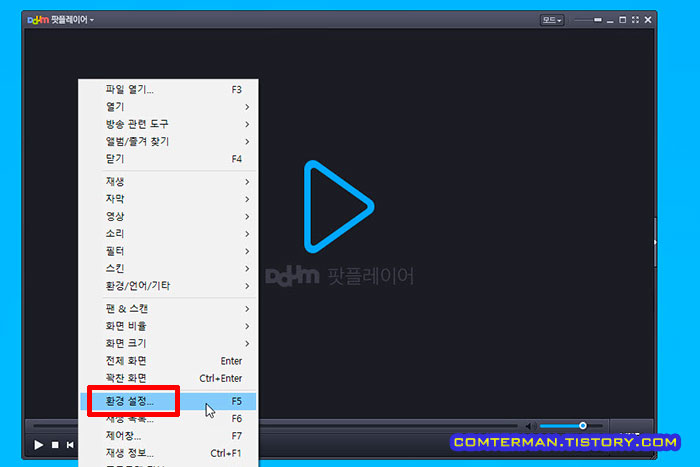This screenshot has height=467, width=700.
Task: Select 꽉찬 화면 menu entry
Action: point(168,378)
